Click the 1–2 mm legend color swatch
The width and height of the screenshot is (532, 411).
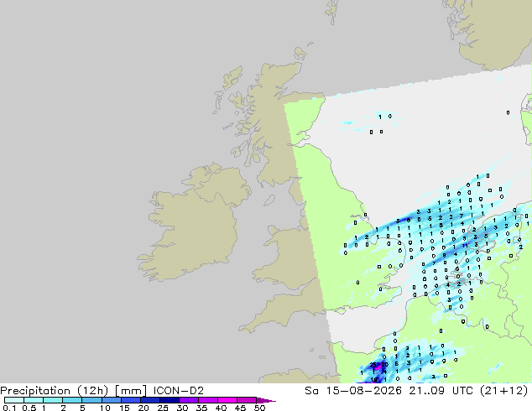click(x=53, y=400)
